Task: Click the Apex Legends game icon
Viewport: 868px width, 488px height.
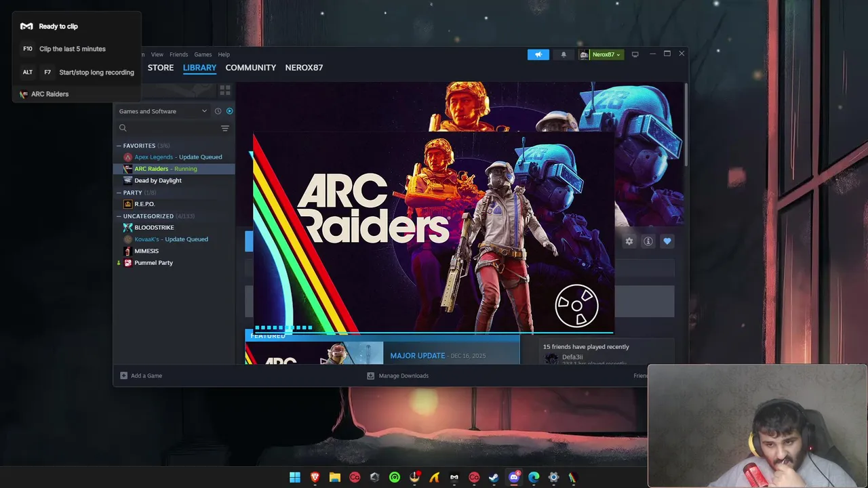Action: point(127,157)
